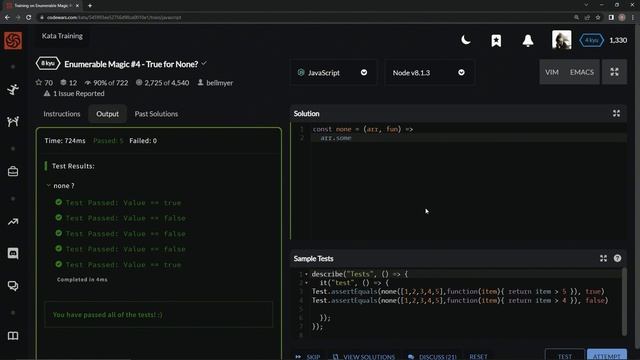The width and height of the screenshot is (640, 360).
Task: Enable EMACS editor mode
Action: [582, 72]
